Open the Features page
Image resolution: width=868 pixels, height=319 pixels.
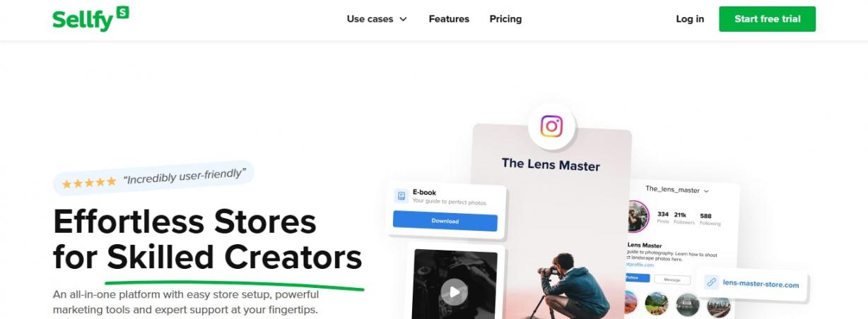pos(449,19)
